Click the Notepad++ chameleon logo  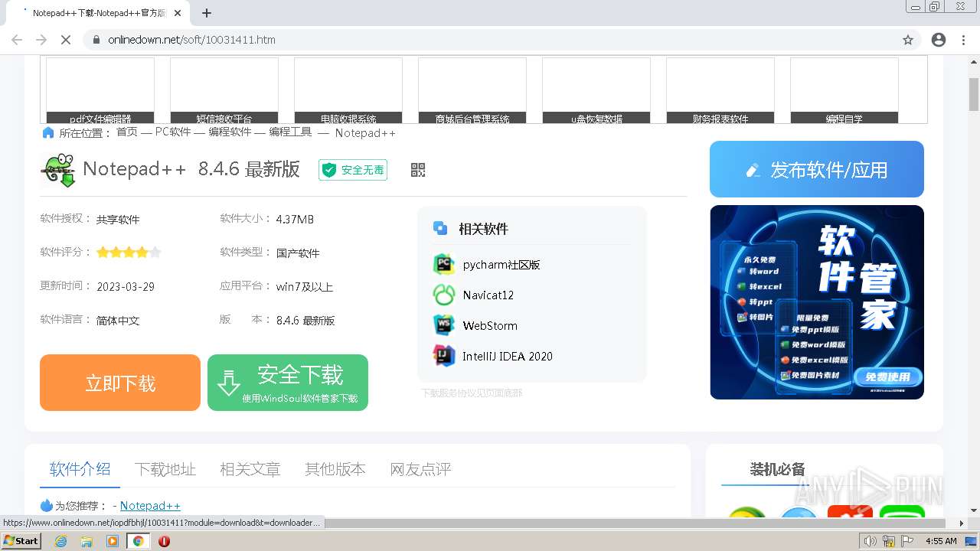tap(58, 170)
